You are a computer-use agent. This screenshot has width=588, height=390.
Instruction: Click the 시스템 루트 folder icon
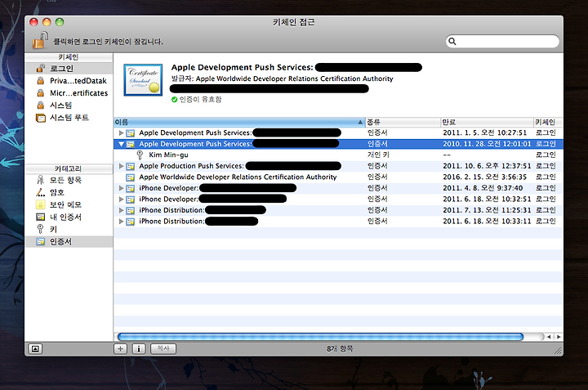coord(41,118)
